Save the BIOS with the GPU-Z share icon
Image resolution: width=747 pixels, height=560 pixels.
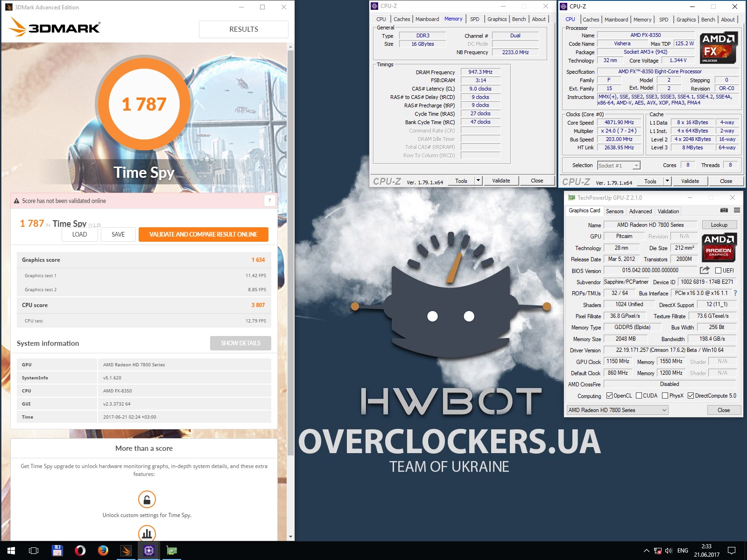(705, 270)
